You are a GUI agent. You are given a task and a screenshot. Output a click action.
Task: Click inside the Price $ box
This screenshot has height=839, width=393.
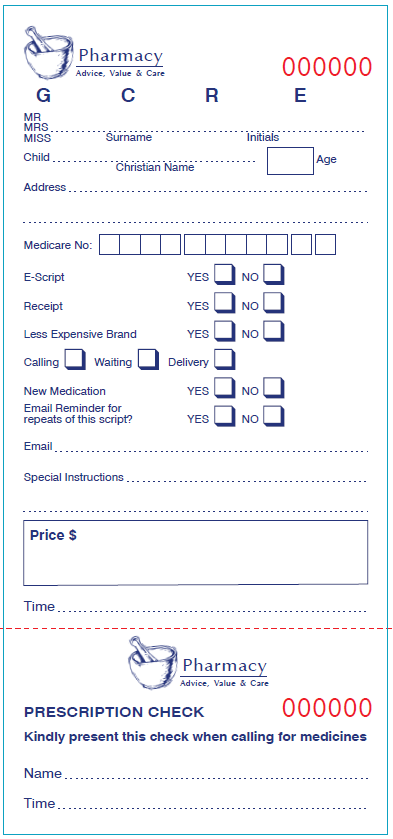[x=195, y=553]
